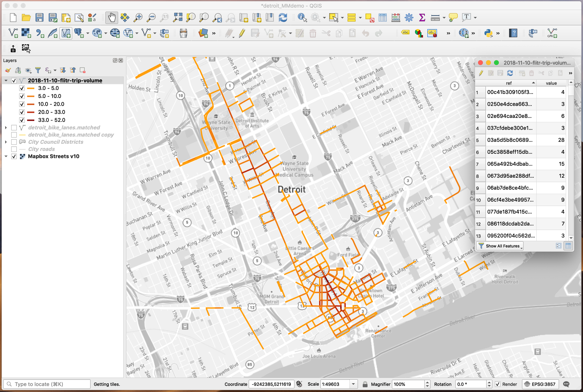583x392 pixels.
Task: Toggle the Render checkbox in status bar
Action: pos(498,384)
